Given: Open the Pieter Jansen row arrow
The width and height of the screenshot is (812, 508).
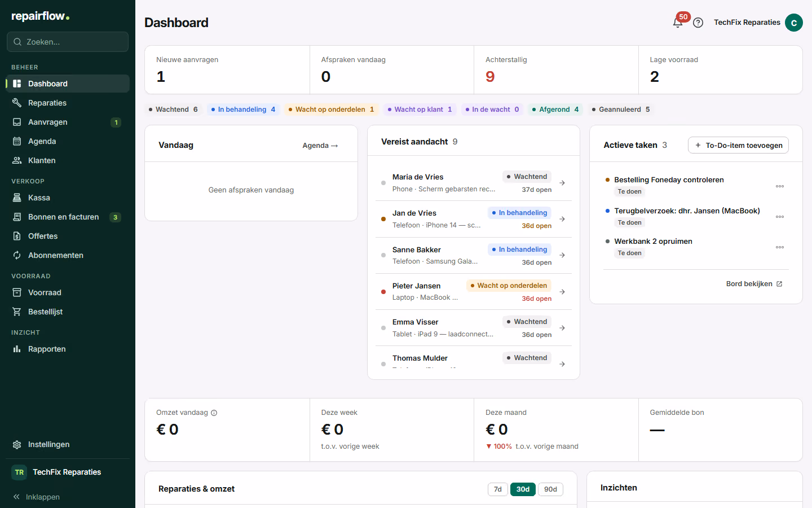Looking at the screenshot, I should [x=562, y=292].
